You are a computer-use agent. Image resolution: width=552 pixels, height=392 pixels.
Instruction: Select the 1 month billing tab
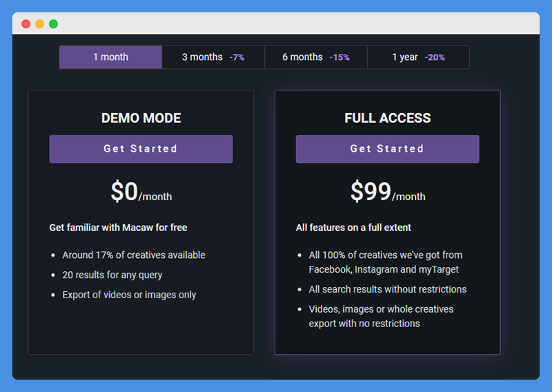110,57
